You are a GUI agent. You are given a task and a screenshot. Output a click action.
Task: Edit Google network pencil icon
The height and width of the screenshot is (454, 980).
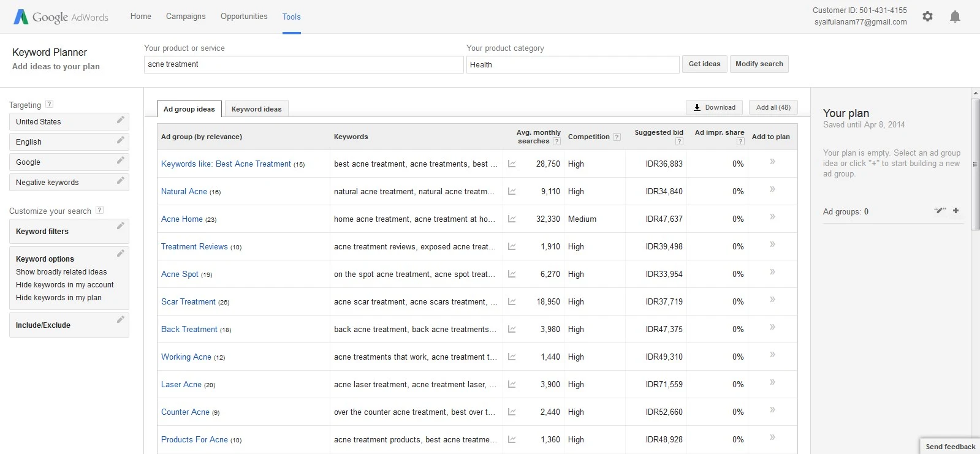(x=121, y=161)
